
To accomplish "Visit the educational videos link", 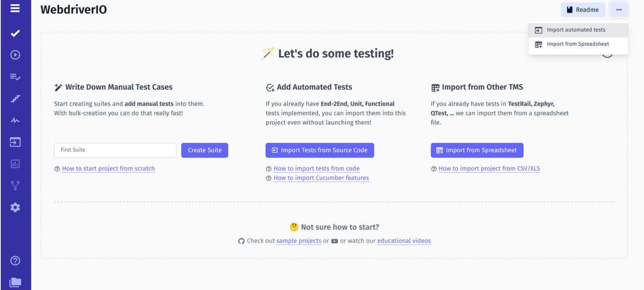I will pyautogui.click(x=404, y=241).
